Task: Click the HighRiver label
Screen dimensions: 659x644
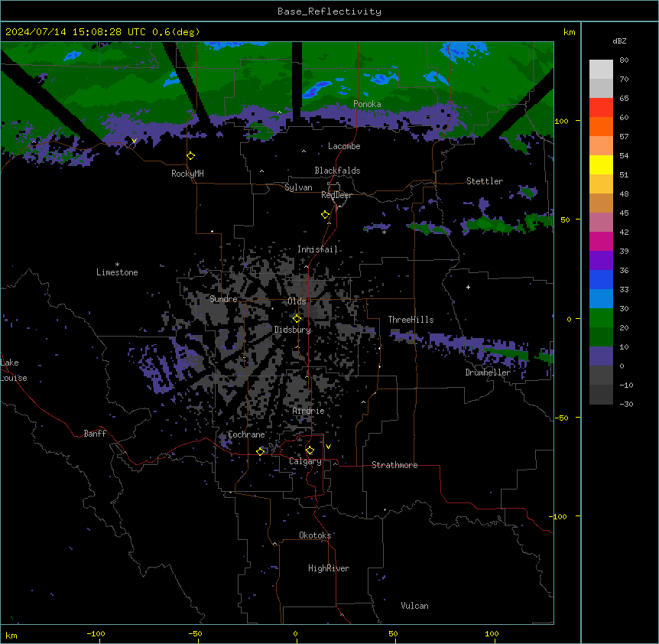Action: coord(329,568)
